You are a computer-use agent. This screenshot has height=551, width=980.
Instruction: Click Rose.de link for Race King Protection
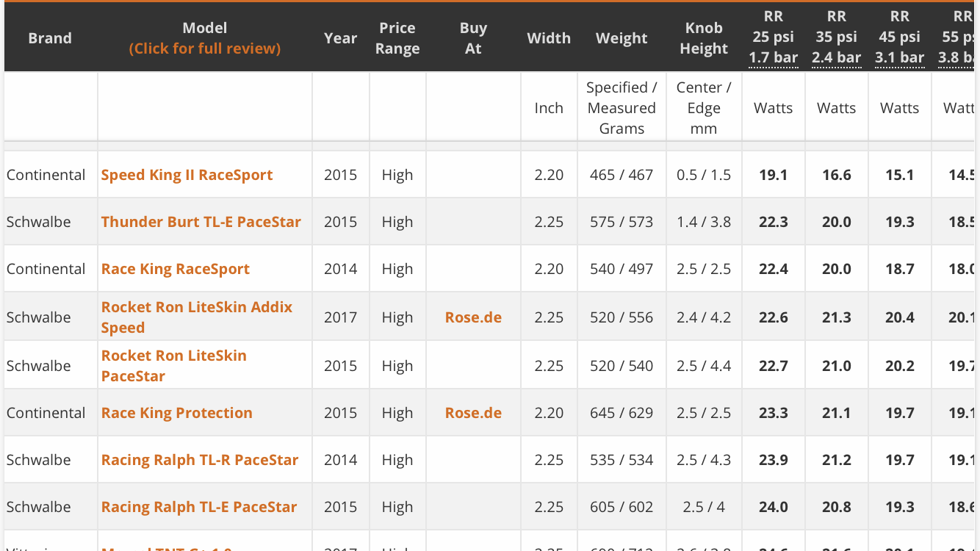[x=473, y=413]
